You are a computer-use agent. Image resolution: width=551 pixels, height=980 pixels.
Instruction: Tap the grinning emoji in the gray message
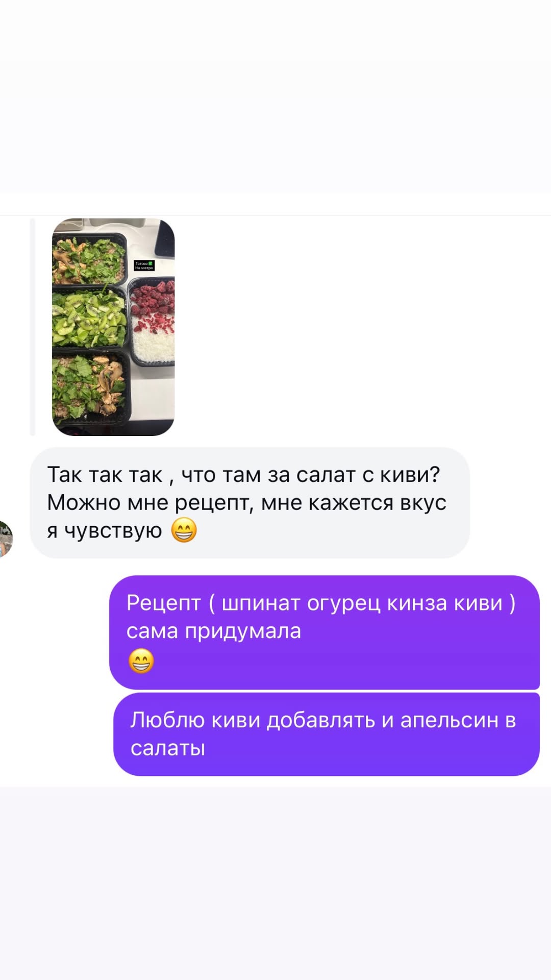(x=184, y=530)
